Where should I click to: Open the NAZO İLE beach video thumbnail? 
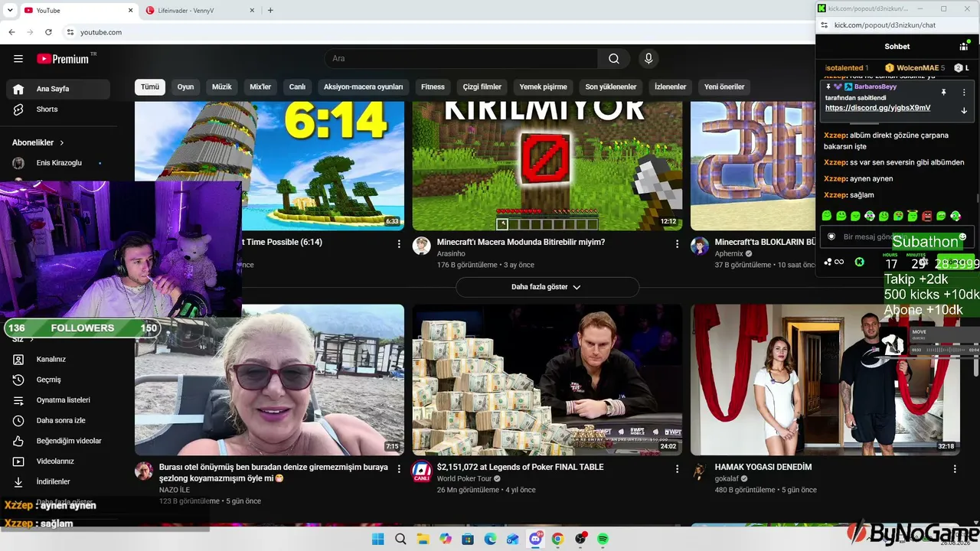(x=269, y=380)
